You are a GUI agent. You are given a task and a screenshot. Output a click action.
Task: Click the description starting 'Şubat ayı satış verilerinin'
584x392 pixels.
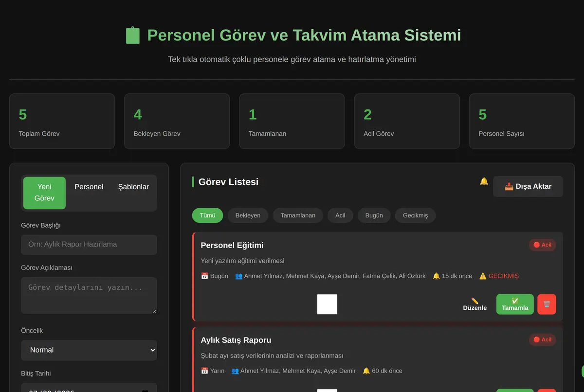click(x=272, y=356)
